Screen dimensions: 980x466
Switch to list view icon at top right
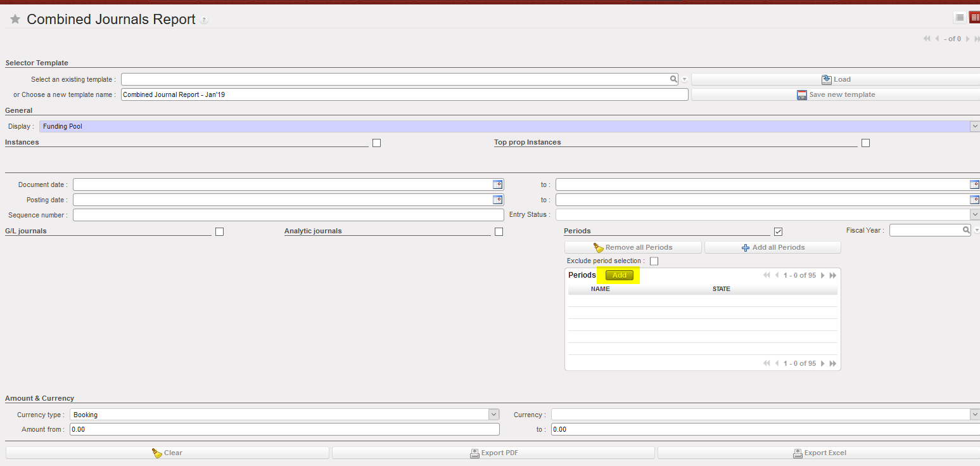pos(960,18)
